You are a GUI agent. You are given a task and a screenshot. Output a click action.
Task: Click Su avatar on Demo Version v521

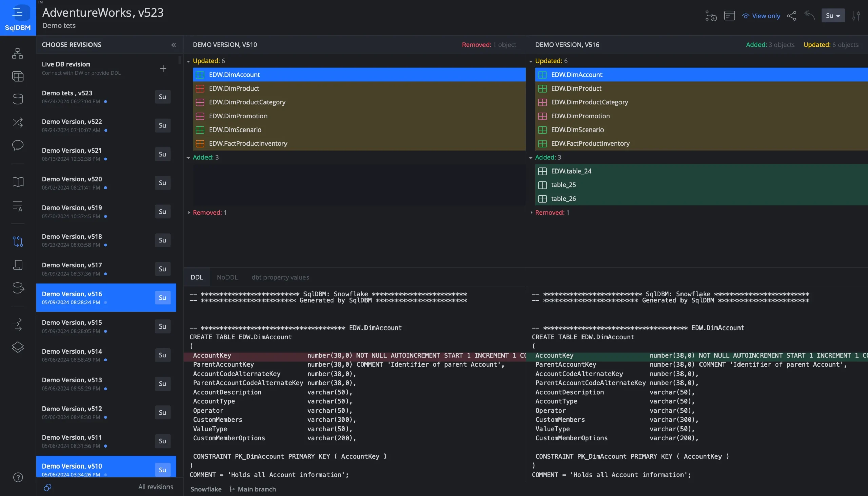[x=162, y=154]
